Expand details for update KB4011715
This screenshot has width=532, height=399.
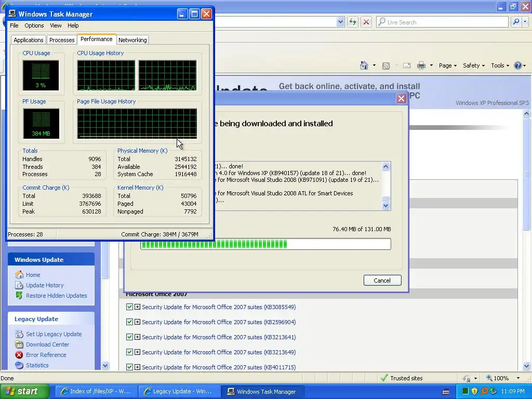pyautogui.click(x=137, y=367)
